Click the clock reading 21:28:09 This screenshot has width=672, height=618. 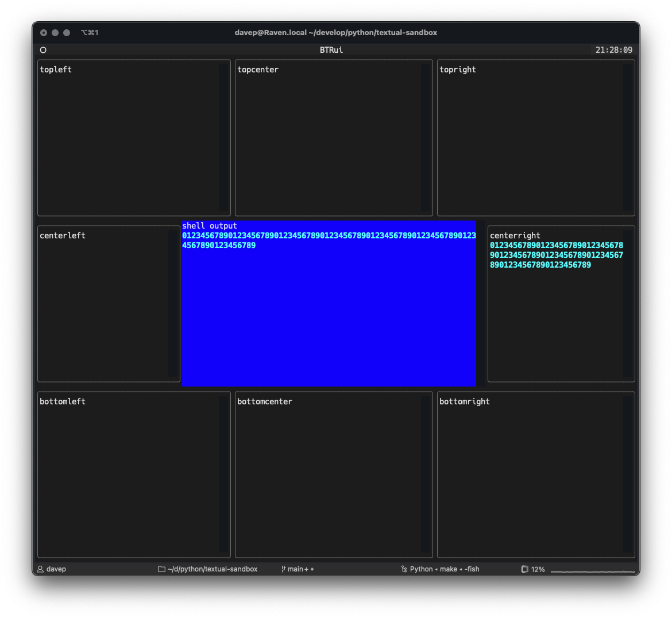(614, 50)
